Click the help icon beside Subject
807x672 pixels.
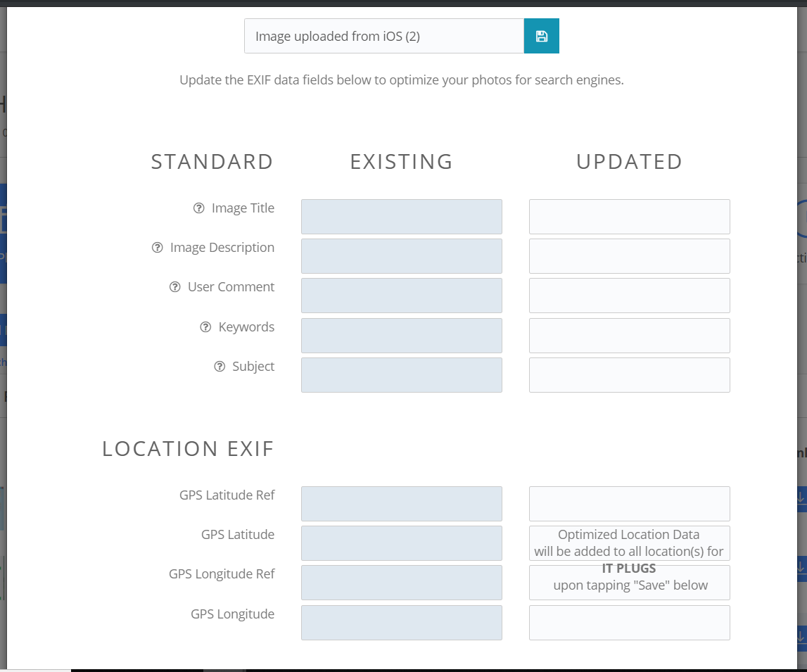(x=220, y=367)
